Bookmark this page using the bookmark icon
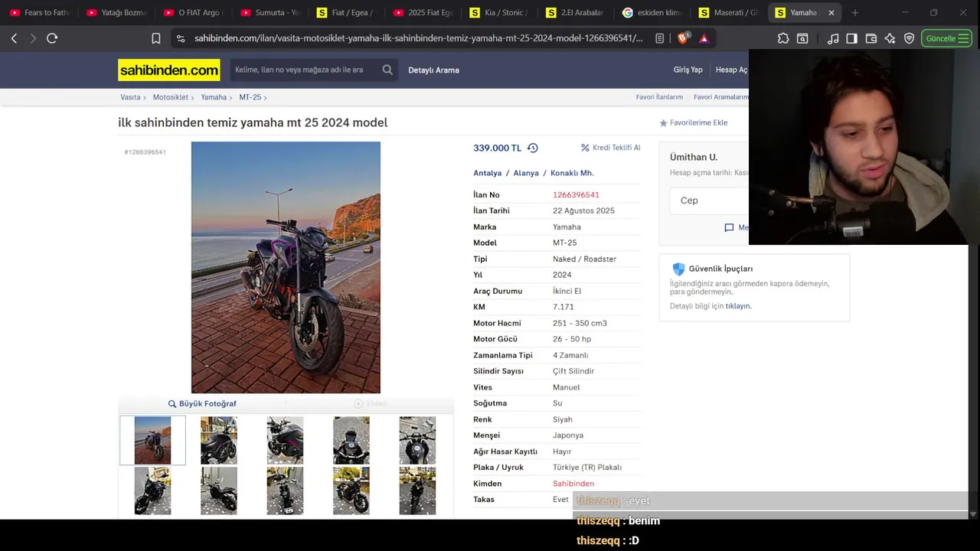 [x=156, y=38]
